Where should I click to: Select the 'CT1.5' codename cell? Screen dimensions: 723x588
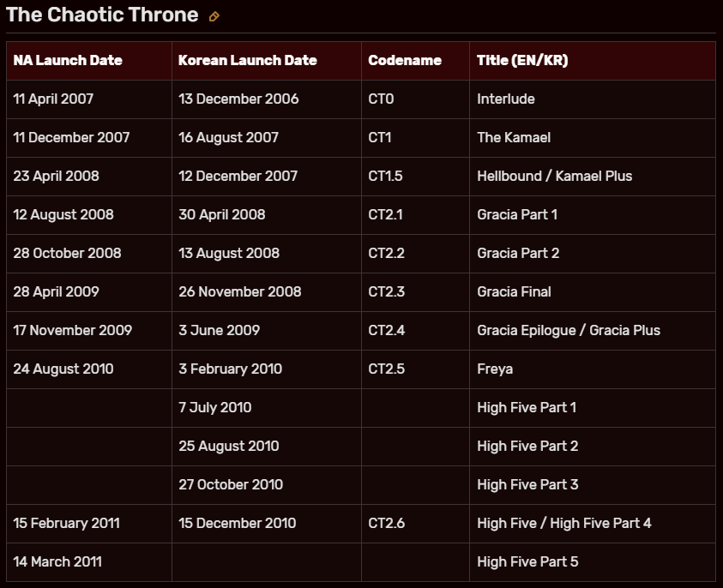click(385, 177)
